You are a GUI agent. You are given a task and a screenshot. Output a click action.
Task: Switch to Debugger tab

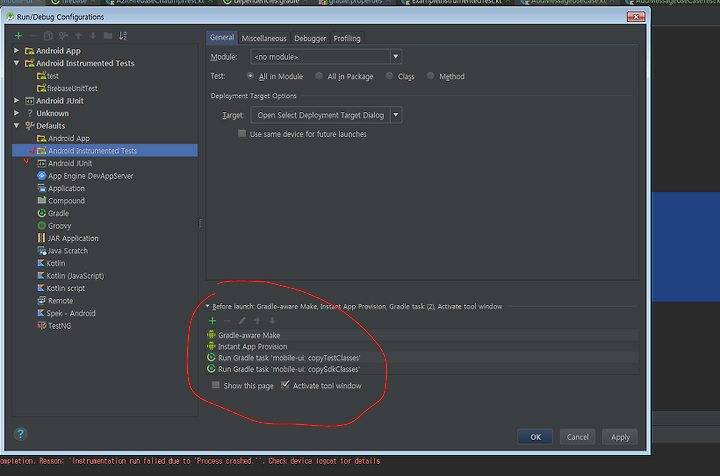click(x=310, y=38)
